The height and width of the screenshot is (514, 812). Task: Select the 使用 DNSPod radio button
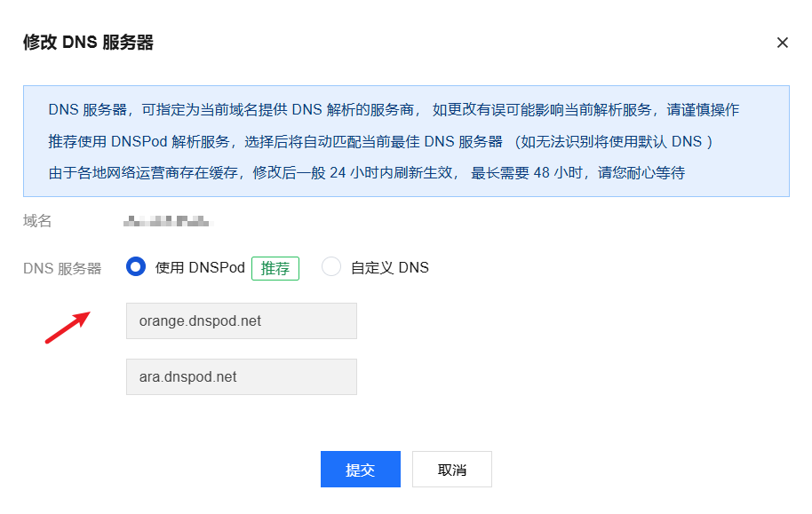click(x=136, y=267)
